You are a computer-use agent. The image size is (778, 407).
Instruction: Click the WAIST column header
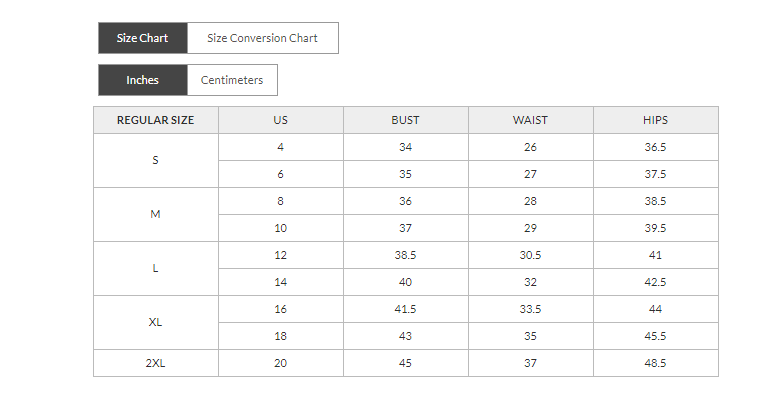[530, 120]
